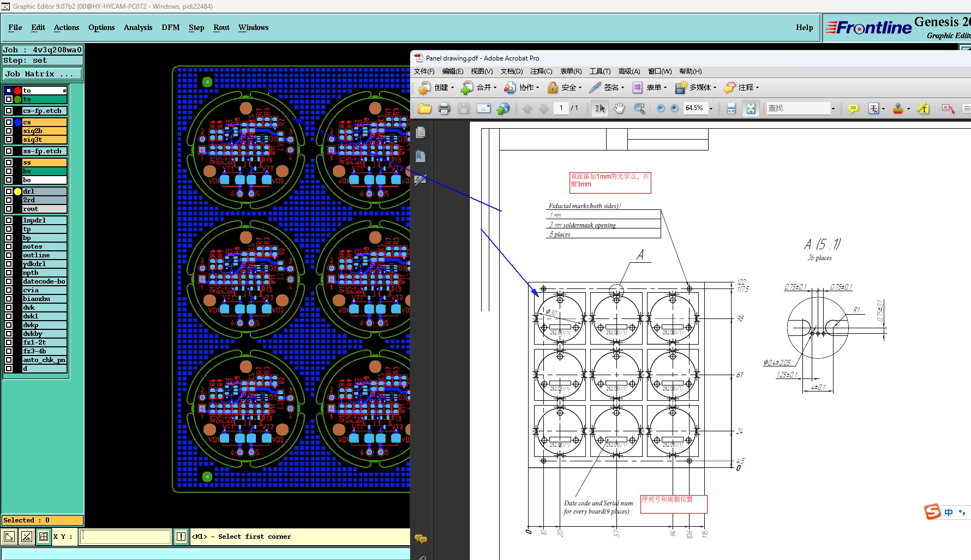Toggle checkbox for layer sig2b

[x=9, y=131]
